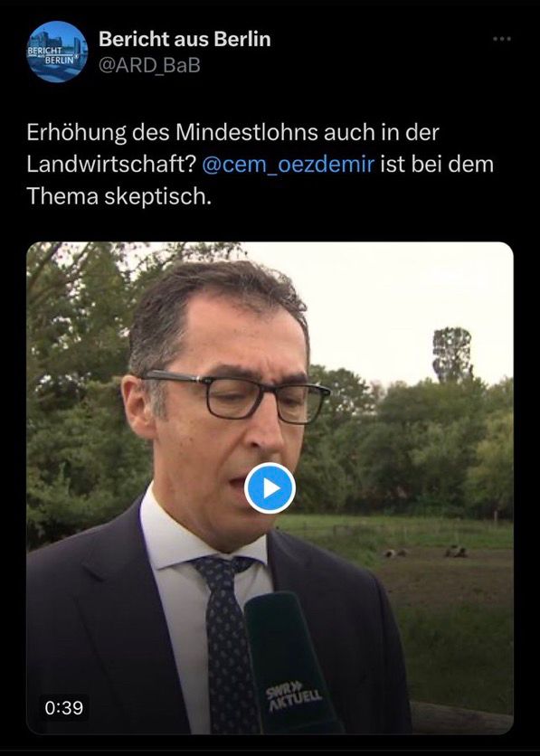Click the text 'Erhöhung des Mindestlohns auch in der'
Image resolution: width=540 pixels, height=756 pixels.
point(232,133)
